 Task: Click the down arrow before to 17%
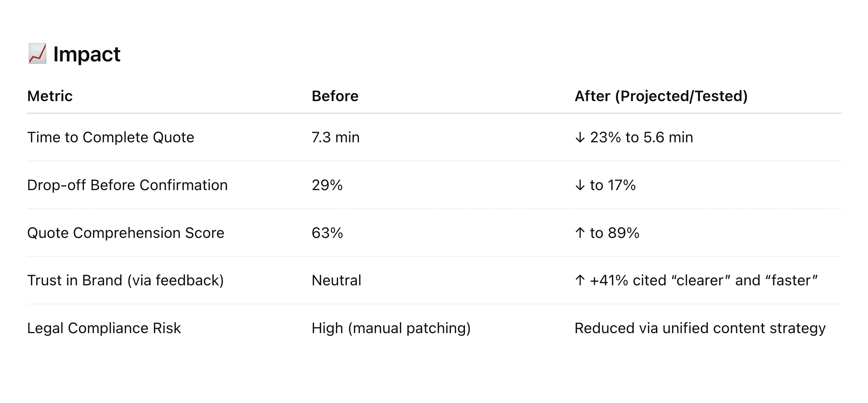580,185
